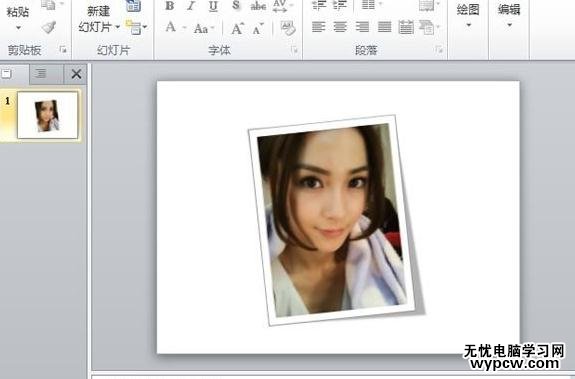575x379 pixels.
Task: Justify text in paragraph group
Action: [x=384, y=27]
